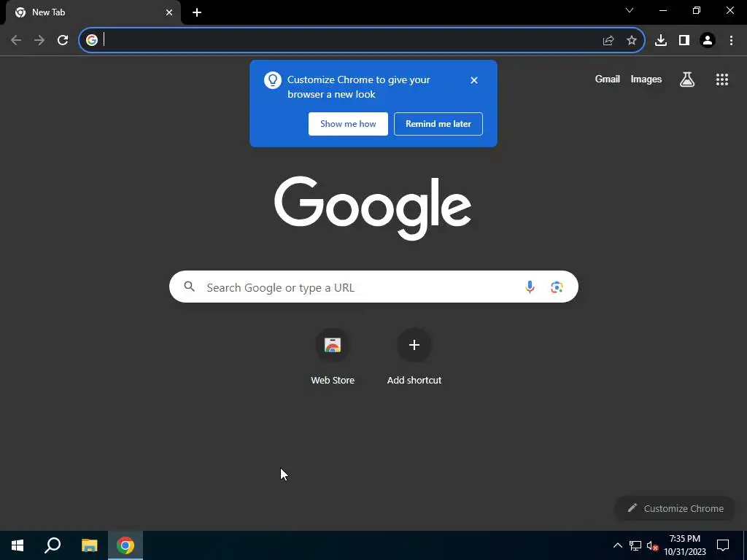This screenshot has width=747, height=560.
Task: Open the Web Store shortcut
Action: (x=333, y=356)
